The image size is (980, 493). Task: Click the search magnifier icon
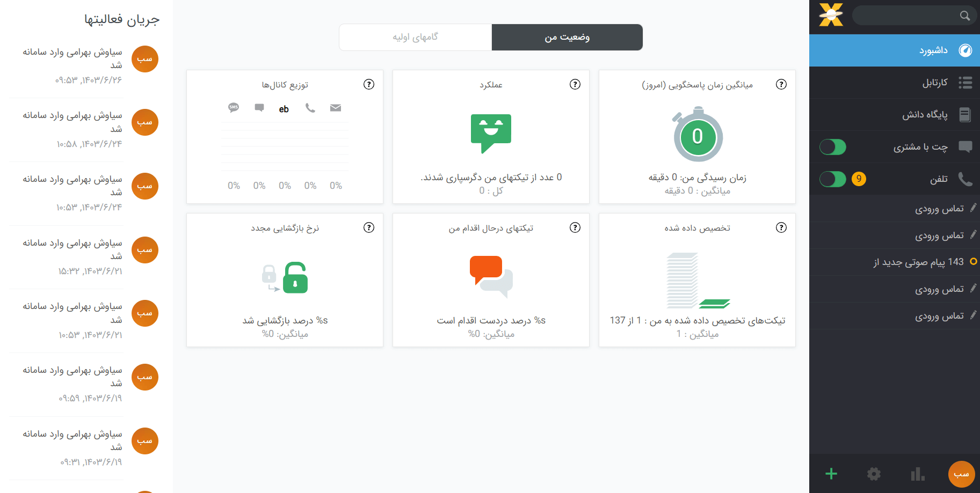click(x=965, y=16)
